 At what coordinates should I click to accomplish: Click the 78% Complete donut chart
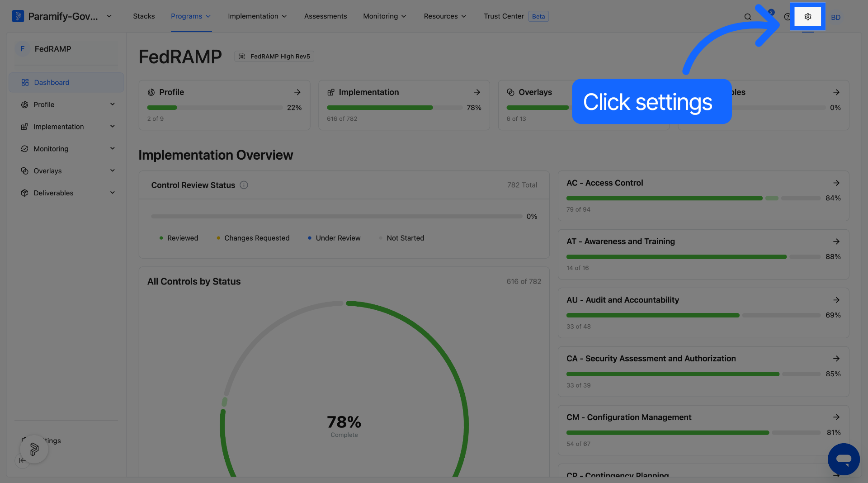tap(344, 425)
